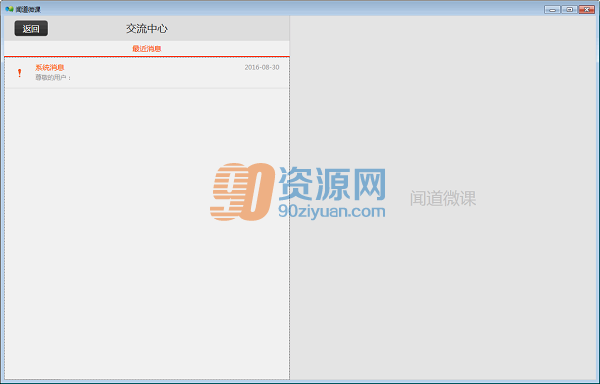Click the 尊敬的用户 message preview text
The width and height of the screenshot is (600, 384).
point(53,78)
